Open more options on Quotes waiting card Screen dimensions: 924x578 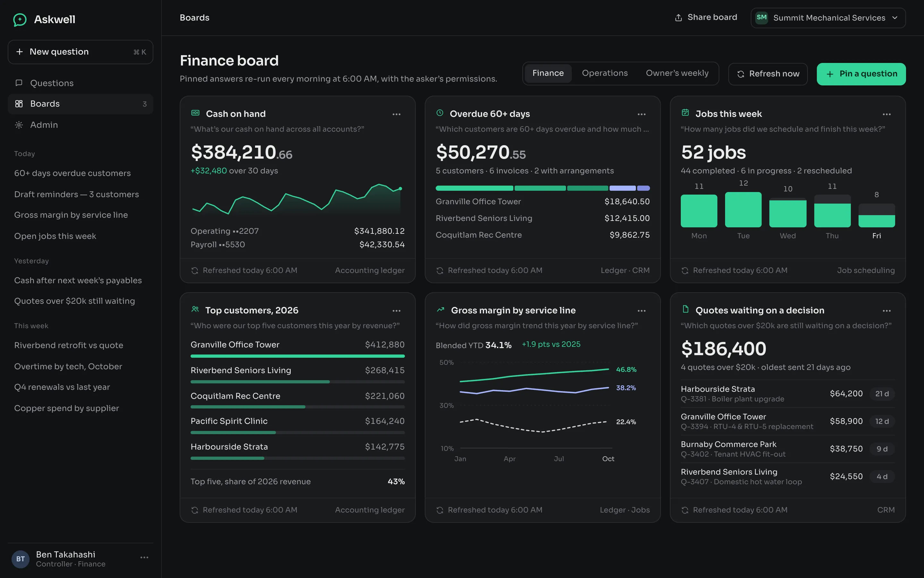click(x=886, y=311)
